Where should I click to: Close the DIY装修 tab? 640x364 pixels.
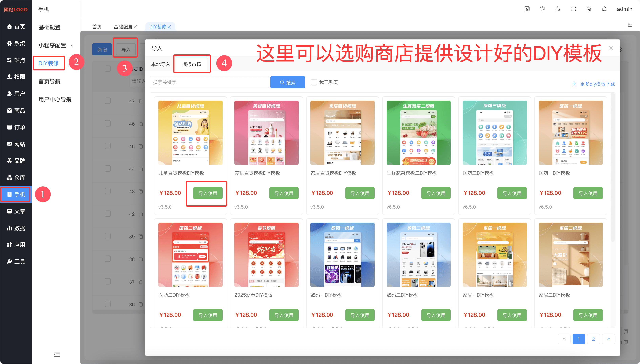coord(170,27)
